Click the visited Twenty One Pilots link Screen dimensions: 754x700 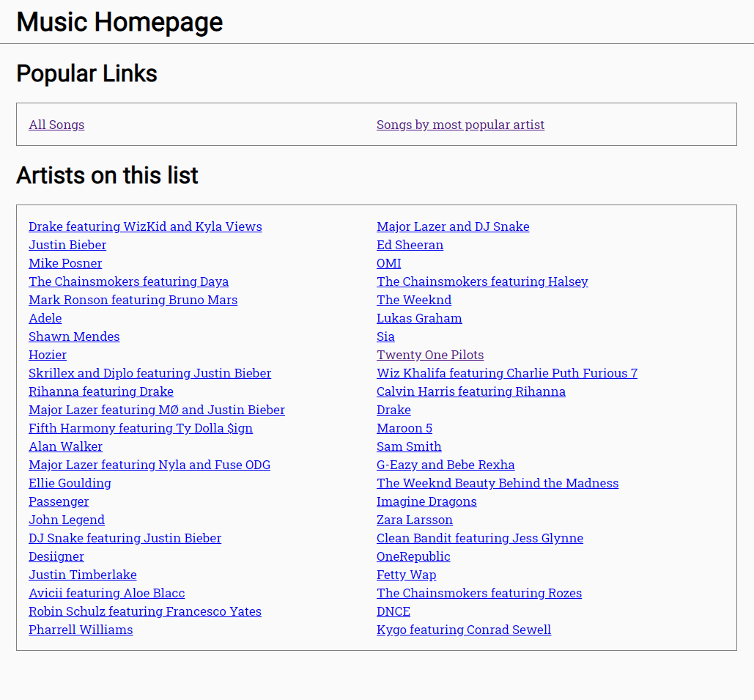coord(430,355)
